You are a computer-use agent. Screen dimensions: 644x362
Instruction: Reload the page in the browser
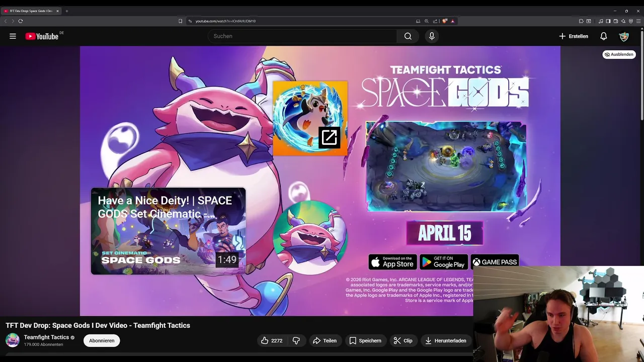[x=21, y=21]
